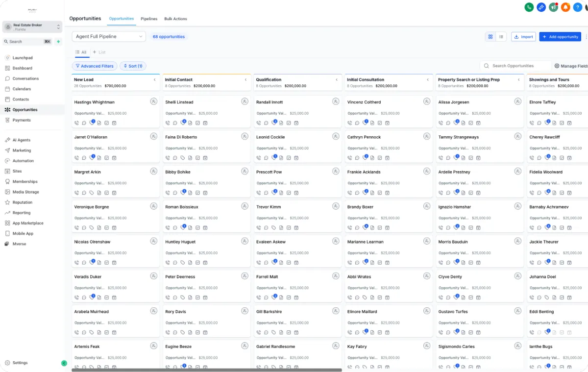The width and height of the screenshot is (588, 372).
Task: Open the more options menu beside Add opportunity
Action: [x=586, y=37]
